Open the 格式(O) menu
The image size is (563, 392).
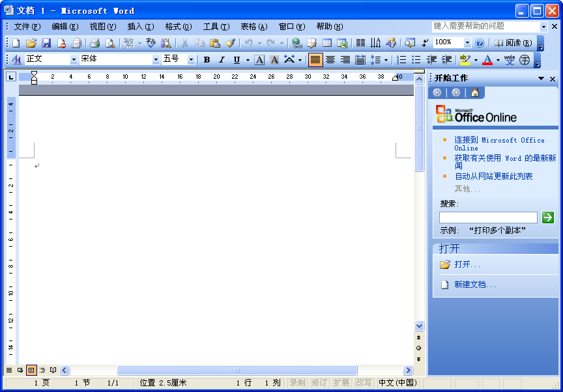[x=179, y=27]
